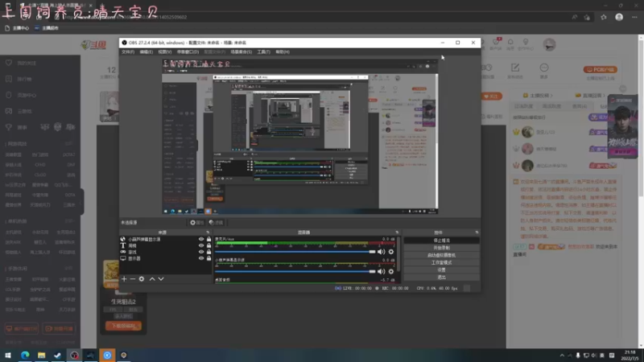Open first mixer track gear settings
The height and width of the screenshot is (362, 644).
[391, 252]
